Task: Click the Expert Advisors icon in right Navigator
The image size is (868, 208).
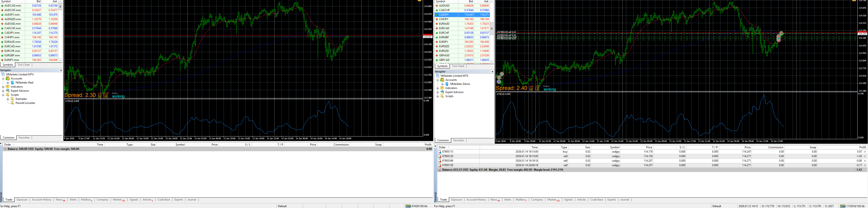Action: click(442, 92)
